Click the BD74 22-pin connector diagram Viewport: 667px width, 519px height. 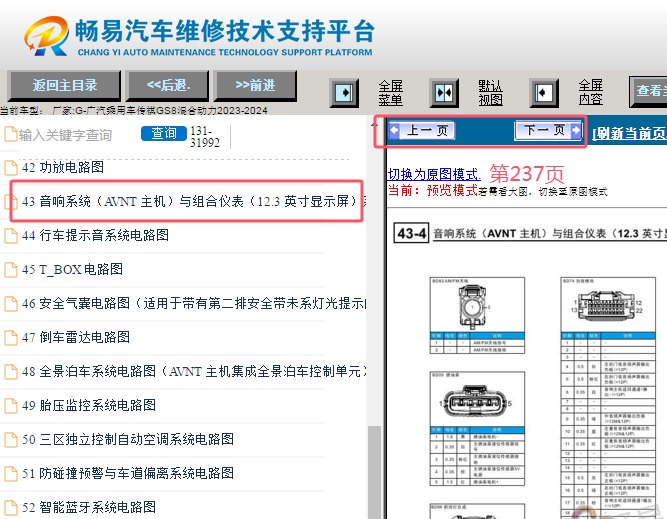[x=606, y=306]
